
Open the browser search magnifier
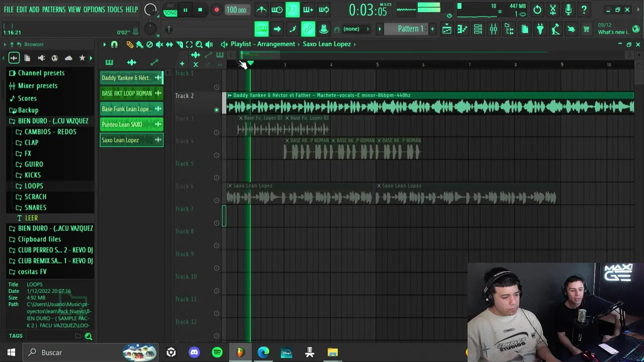point(88,336)
